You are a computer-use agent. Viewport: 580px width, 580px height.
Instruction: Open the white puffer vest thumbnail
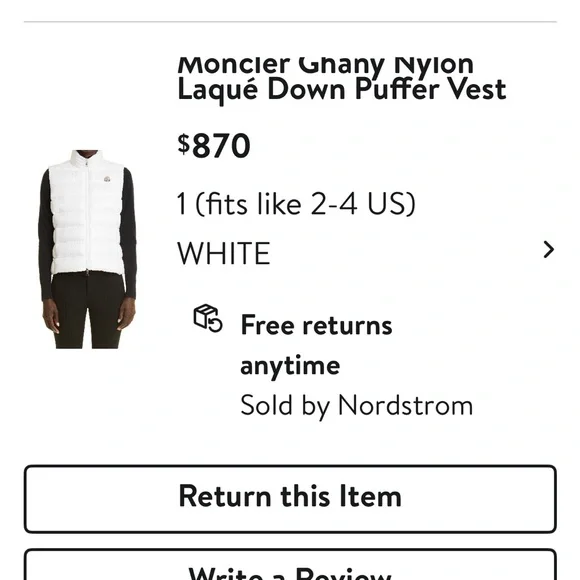pyautogui.click(x=88, y=249)
